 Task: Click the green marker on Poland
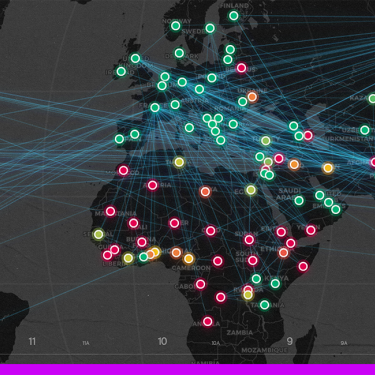[x=212, y=78]
